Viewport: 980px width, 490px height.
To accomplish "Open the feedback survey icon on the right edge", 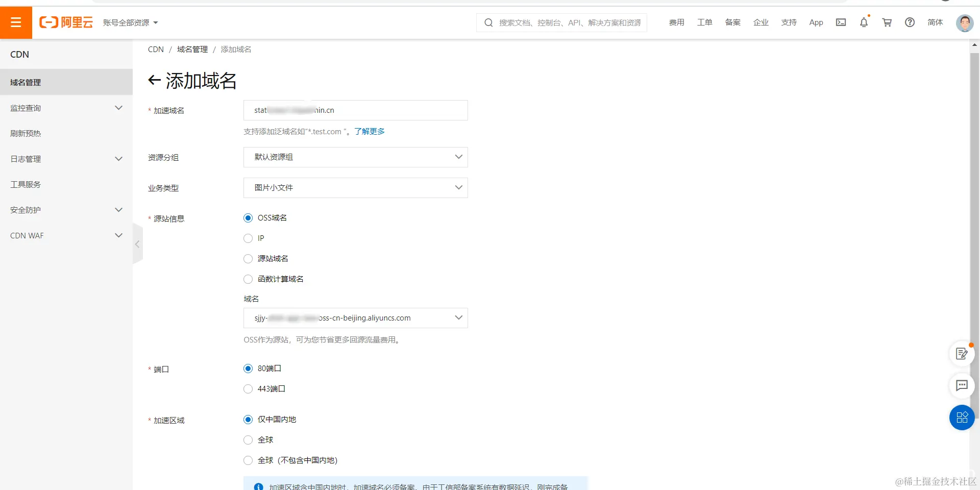I will coord(961,353).
